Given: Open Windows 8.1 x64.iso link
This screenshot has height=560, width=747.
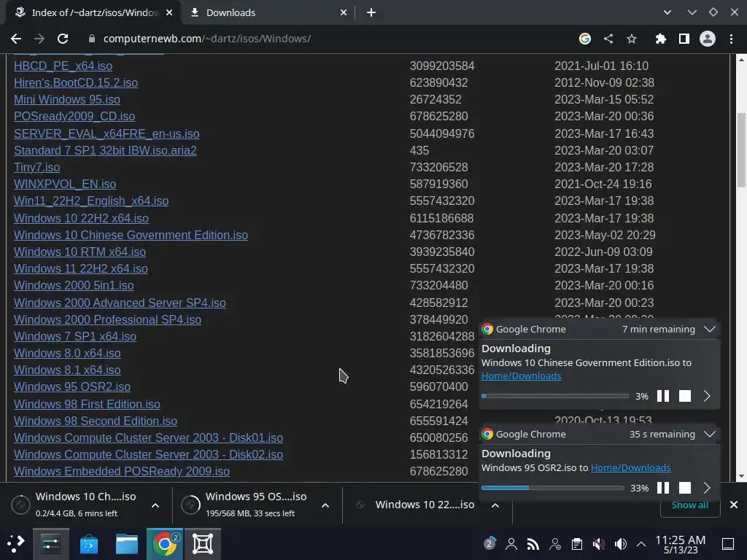Looking at the screenshot, I should click(x=67, y=370).
